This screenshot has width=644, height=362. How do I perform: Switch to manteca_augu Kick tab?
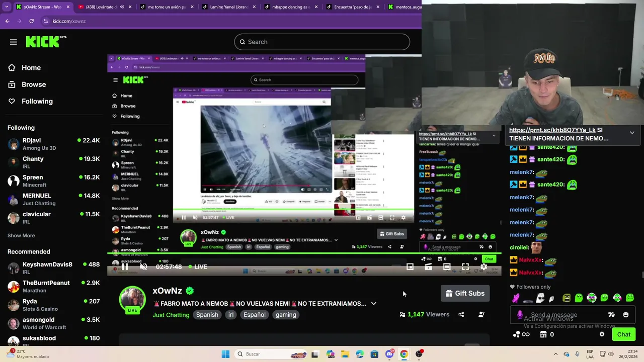404,7
